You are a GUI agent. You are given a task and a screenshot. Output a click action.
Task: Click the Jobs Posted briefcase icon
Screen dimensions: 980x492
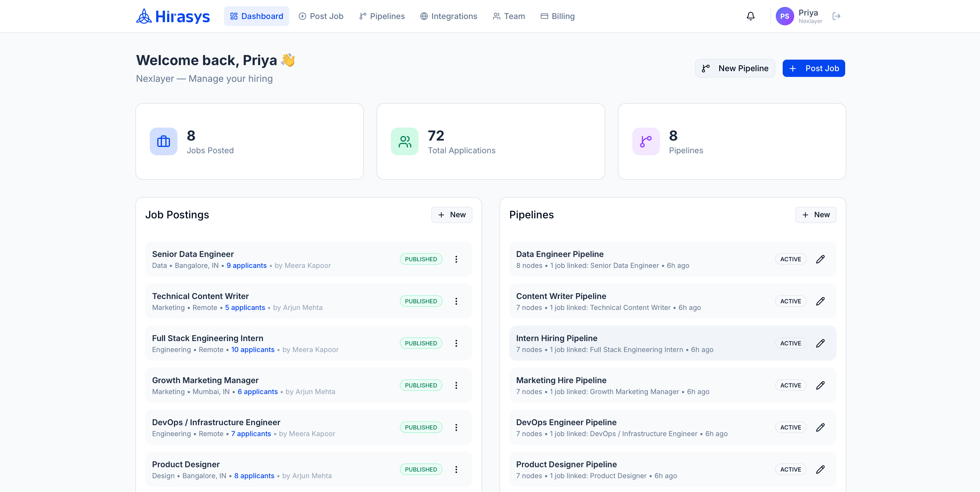pyautogui.click(x=163, y=141)
